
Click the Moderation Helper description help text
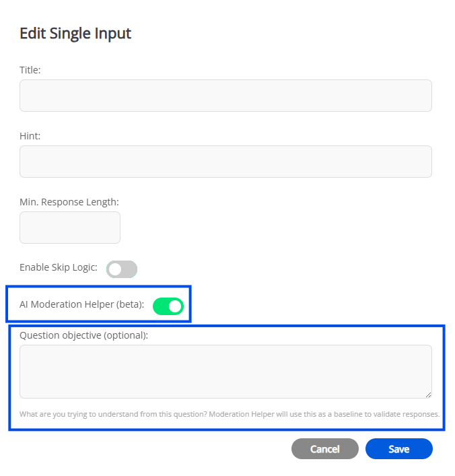tap(230, 414)
